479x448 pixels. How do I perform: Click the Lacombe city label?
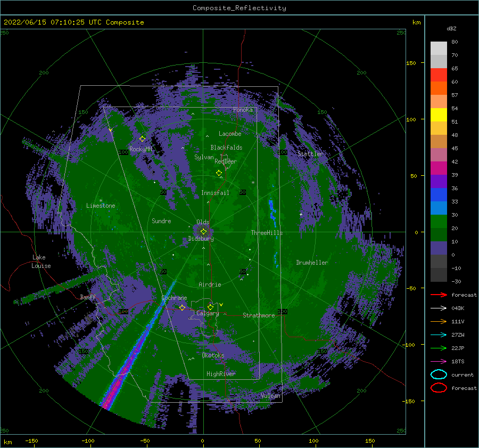pyautogui.click(x=230, y=134)
